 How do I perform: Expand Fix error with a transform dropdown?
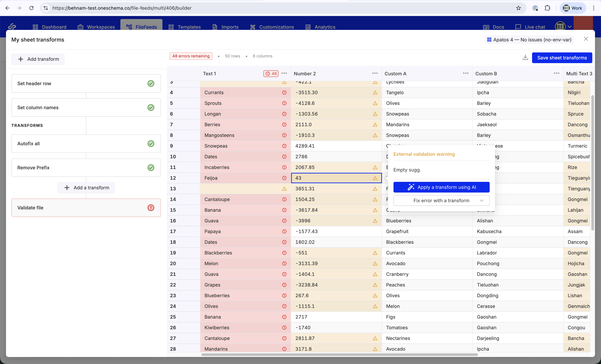click(441, 201)
